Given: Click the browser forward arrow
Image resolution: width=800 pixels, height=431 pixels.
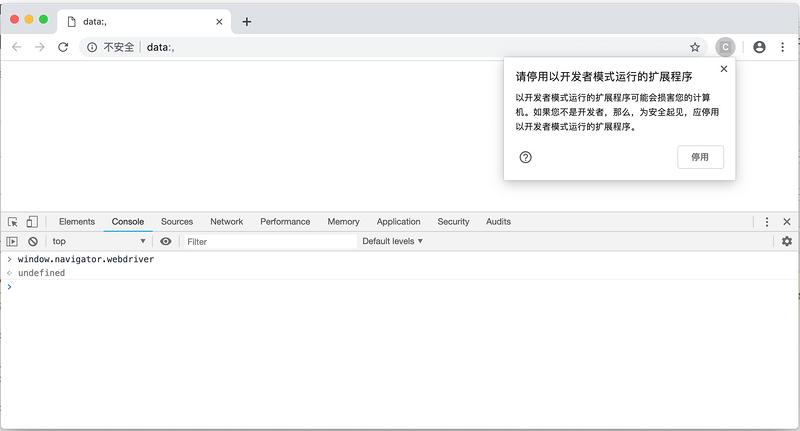Looking at the screenshot, I should 39,47.
